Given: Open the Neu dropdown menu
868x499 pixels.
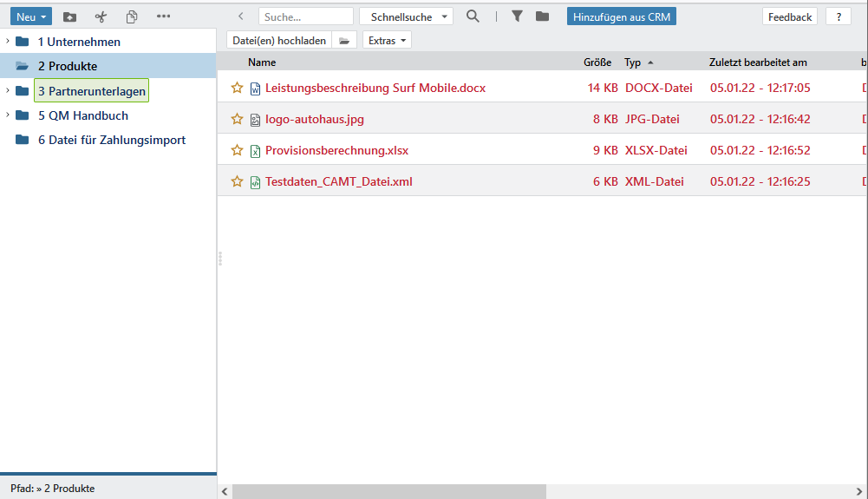Looking at the screenshot, I should [x=31, y=16].
